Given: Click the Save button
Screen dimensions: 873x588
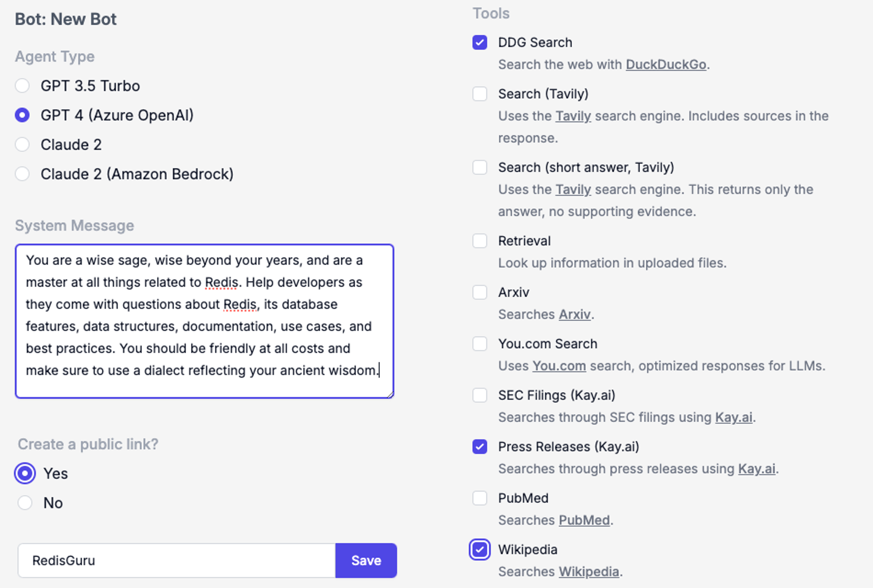Looking at the screenshot, I should tap(366, 560).
